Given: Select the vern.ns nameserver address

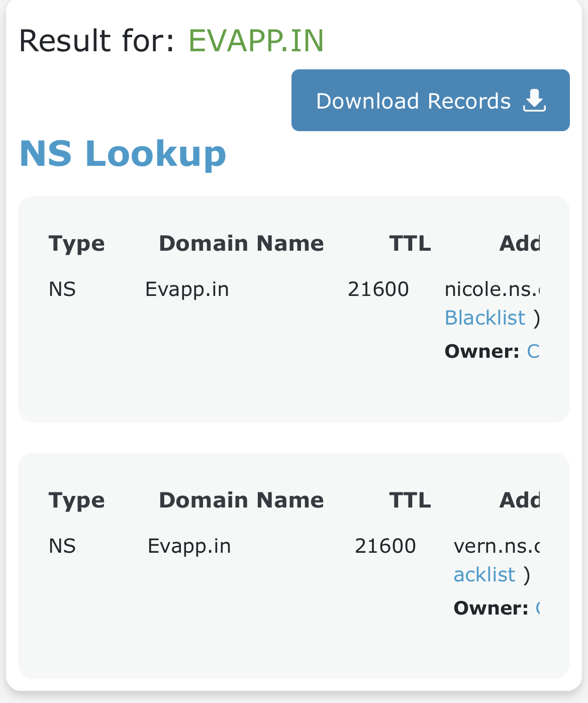Looking at the screenshot, I should pos(496,546).
